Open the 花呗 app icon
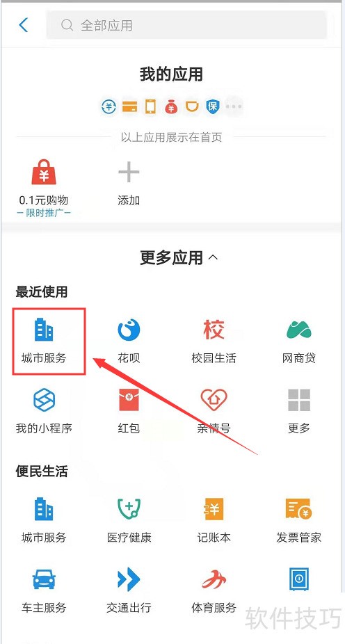Screen dimensions: 345x644 coord(129,341)
